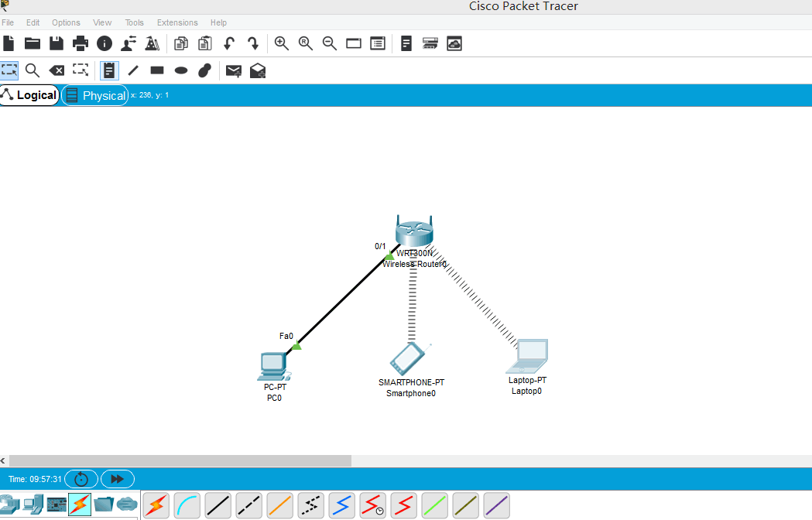Select the light-blue Console cable
812x520 pixels.
pos(187,505)
